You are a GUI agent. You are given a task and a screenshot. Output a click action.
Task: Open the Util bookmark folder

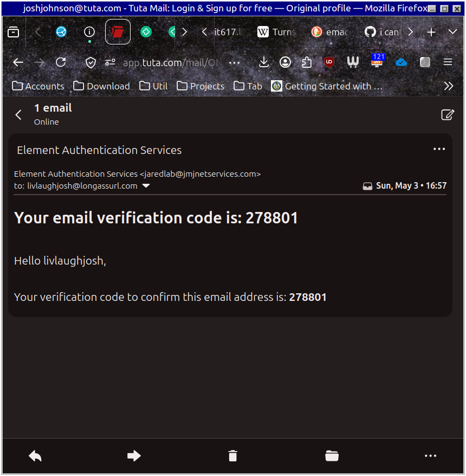(x=153, y=86)
